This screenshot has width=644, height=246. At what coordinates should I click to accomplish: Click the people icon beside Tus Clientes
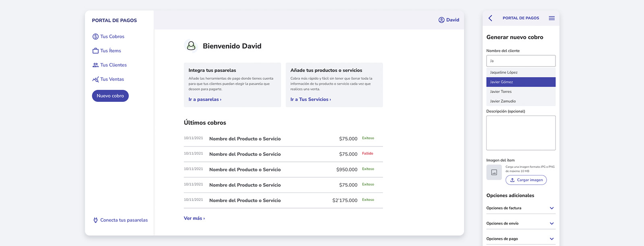[x=95, y=65]
